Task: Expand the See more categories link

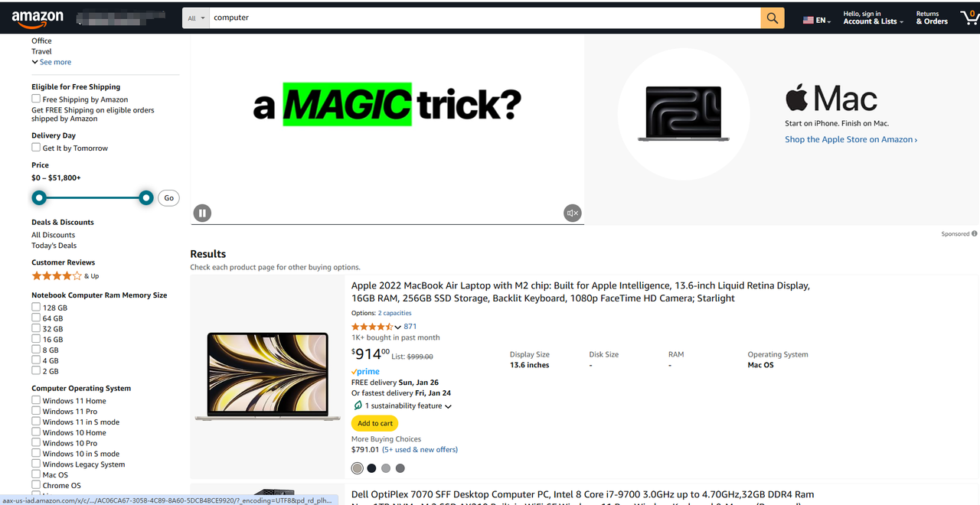Action: (x=51, y=62)
